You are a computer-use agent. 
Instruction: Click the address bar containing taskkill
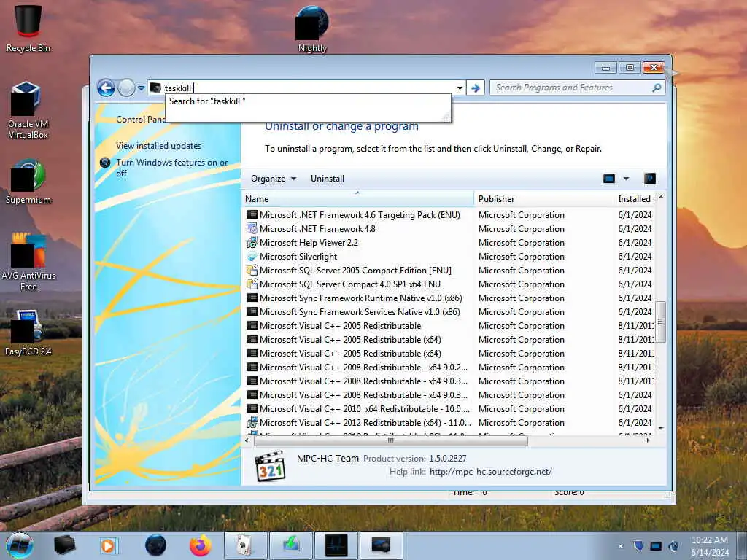(x=305, y=87)
